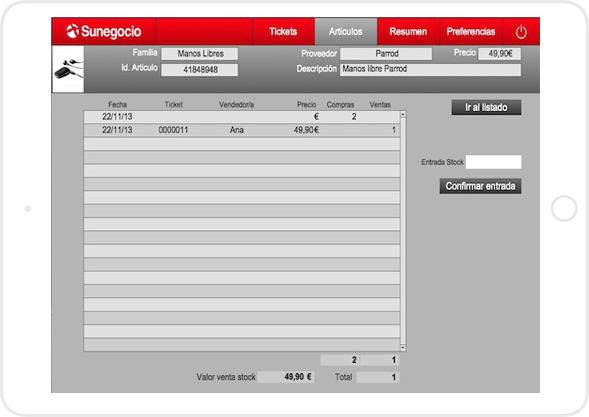The image size is (589, 417).
Task: Click the Id. Articulo field 41848948
Action: (199, 70)
